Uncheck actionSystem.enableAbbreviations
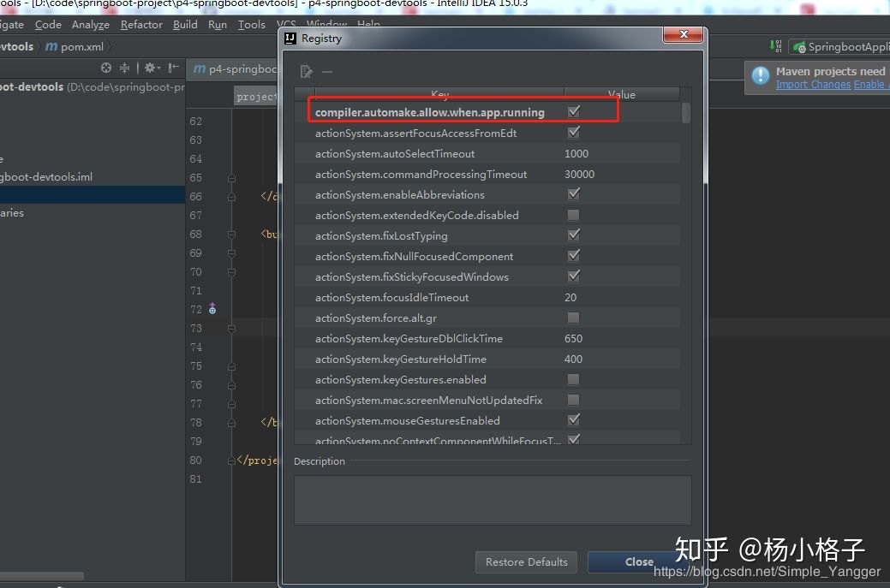890x588 pixels. pyautogui.click(x=574, y=194)
